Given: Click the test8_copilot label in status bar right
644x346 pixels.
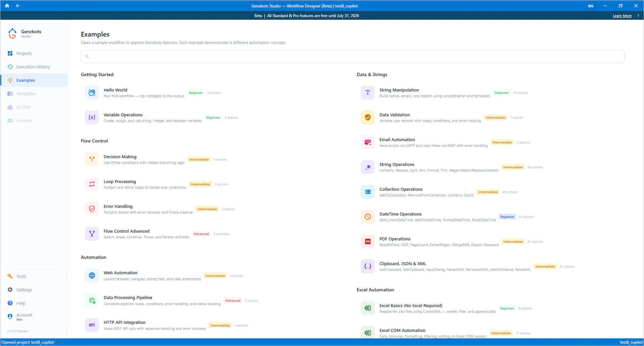Looking at the screenshot, I should (631, 342).
